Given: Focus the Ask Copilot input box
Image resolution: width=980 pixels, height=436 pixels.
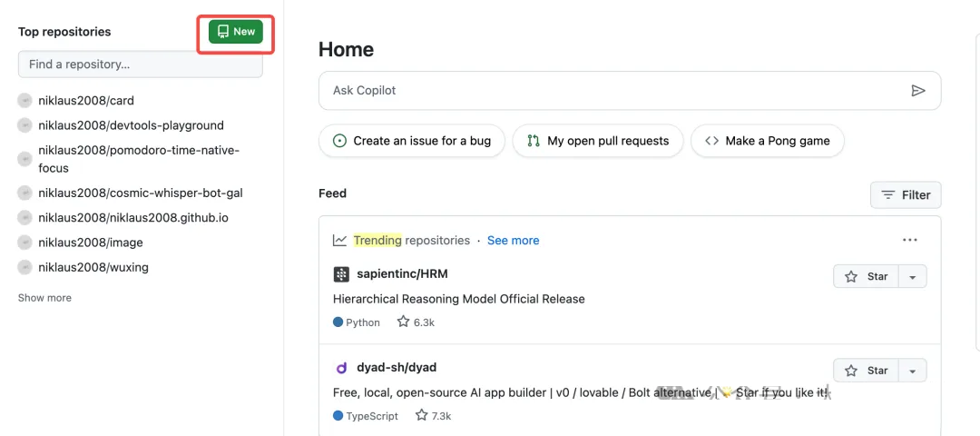Looking at the screenshot, I should coord(630,91).
